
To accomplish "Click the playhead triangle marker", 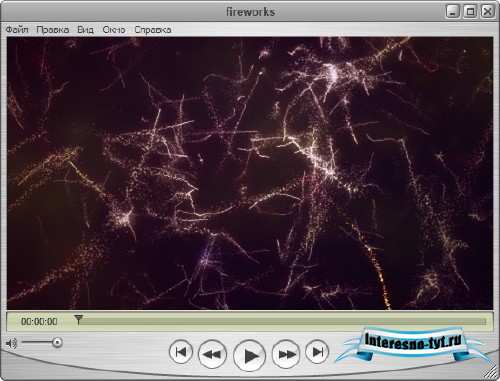I will click(x=78, y=319).
